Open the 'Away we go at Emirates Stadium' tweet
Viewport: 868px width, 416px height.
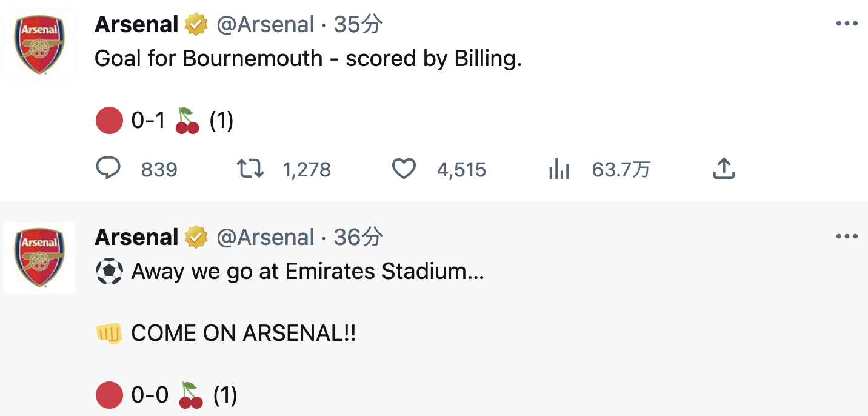(x=308, y=272)
